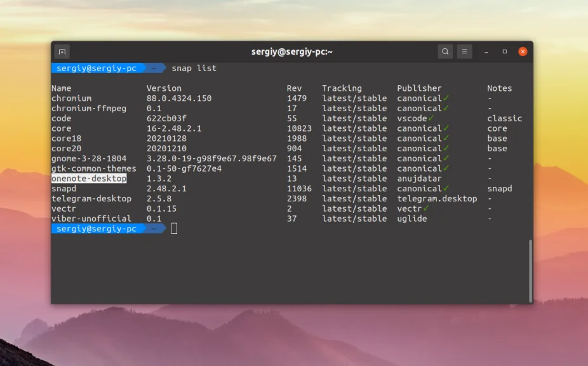The height and width of the screenshot is (366, 588).
Task: Select the classic note for the code snap
Action: click(505, 118)
